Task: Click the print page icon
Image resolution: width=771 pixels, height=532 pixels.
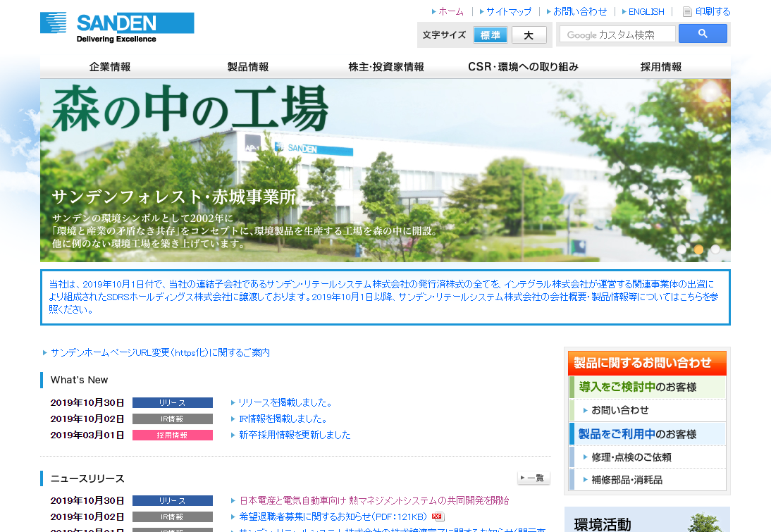Action: [x=687, y=12]
